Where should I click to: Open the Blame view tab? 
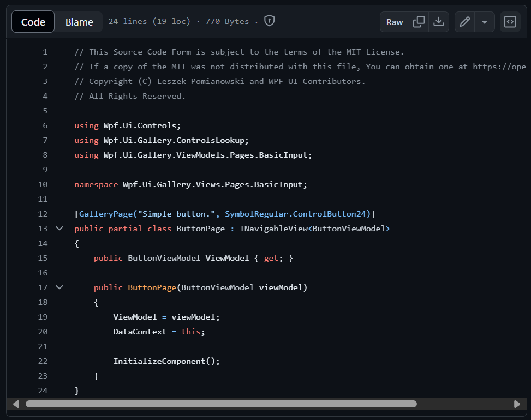(x=79, y=22)
